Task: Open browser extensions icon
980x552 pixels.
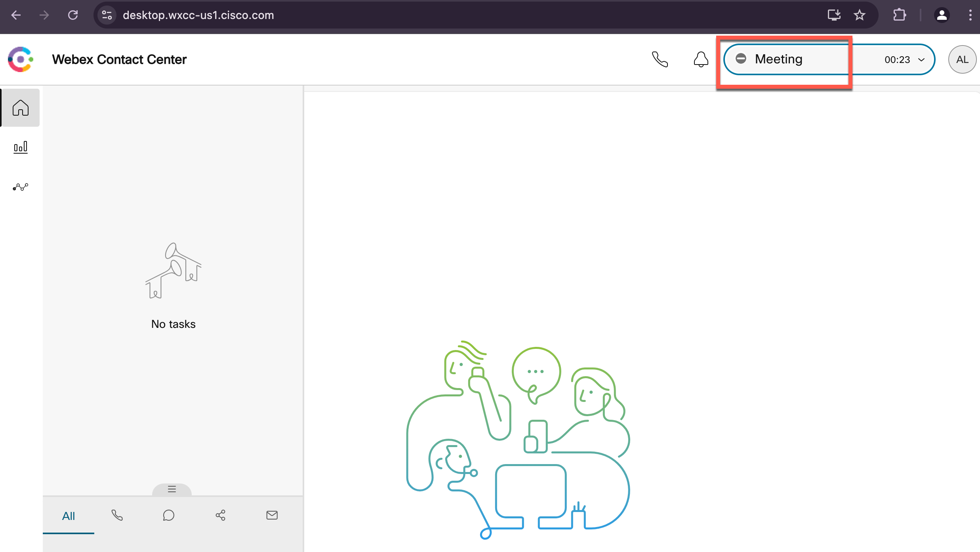Action: (x=900, y=15)
